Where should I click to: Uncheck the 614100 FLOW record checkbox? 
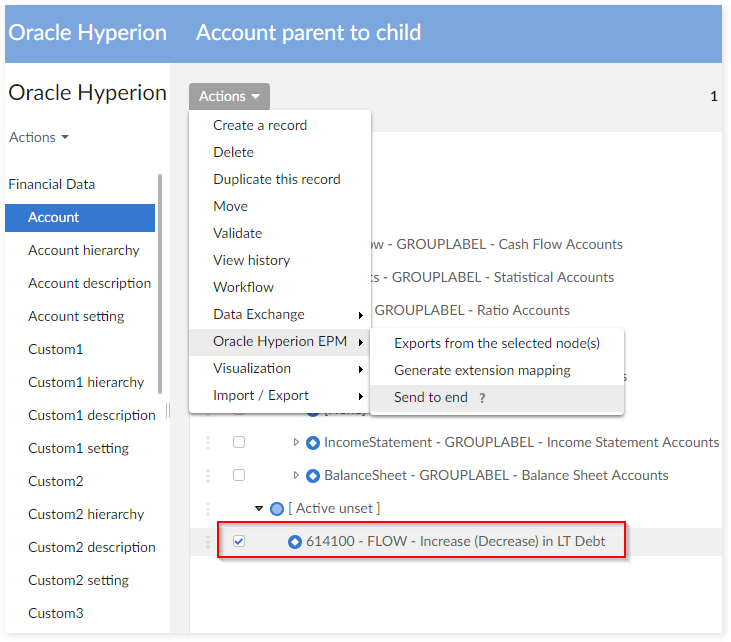pos(239,542)
